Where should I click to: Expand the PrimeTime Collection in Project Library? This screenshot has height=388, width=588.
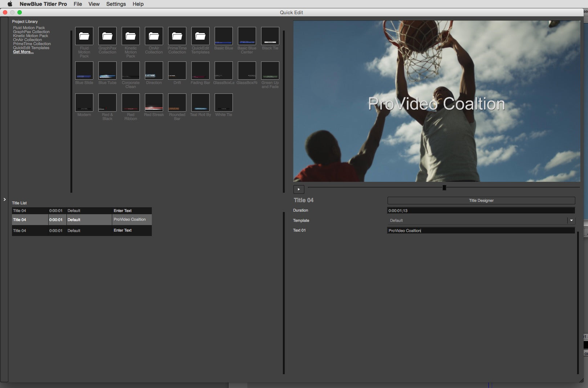32,43
